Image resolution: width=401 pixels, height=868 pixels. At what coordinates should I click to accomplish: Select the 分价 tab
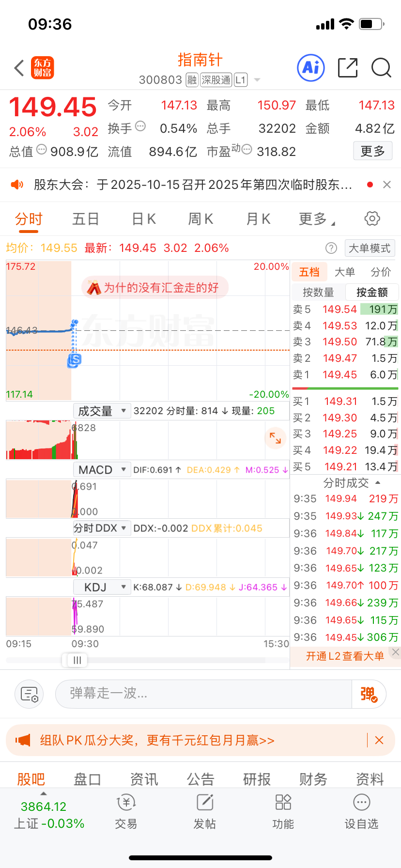pos(381,272)
